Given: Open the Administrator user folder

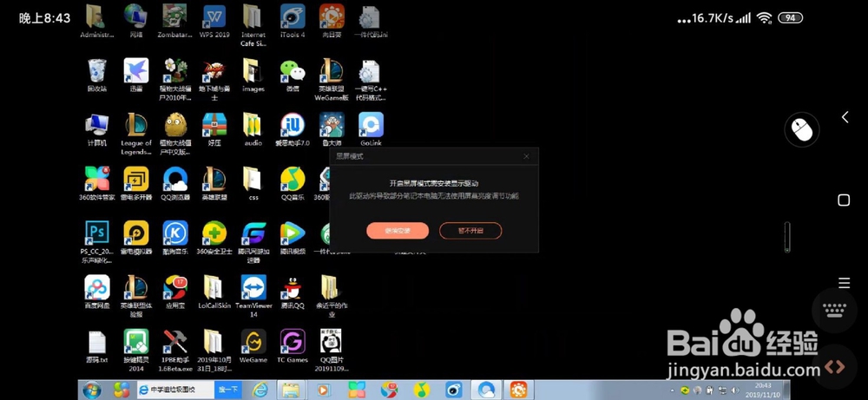Looking at the screenshot, I should click(97, 21).
